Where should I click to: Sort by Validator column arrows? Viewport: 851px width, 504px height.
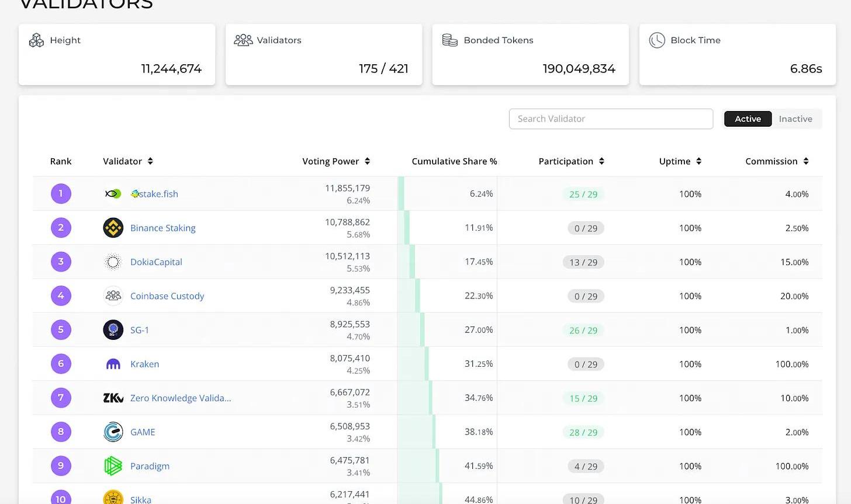click(150, 161)
